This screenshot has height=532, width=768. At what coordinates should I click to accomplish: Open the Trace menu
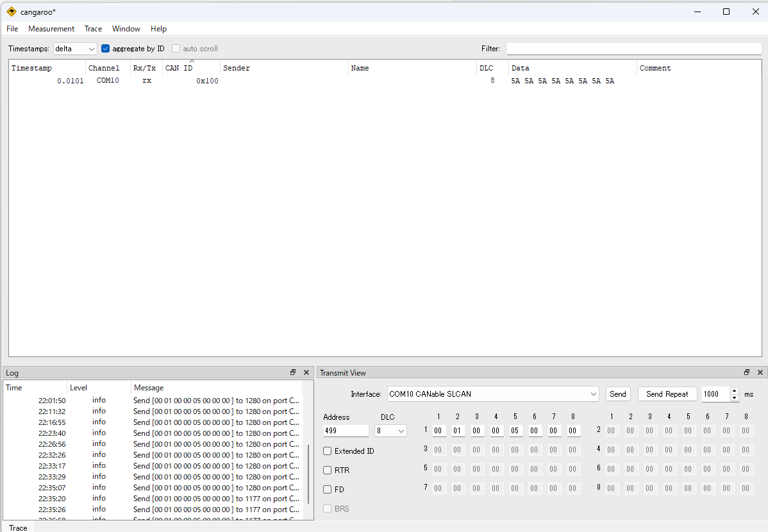[x=93, y=29]
